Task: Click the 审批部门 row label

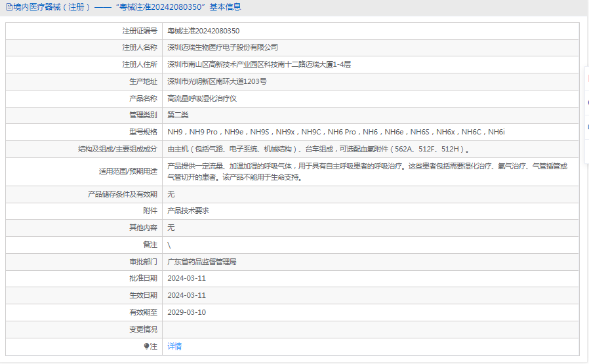Action: [x=143, y=262]
